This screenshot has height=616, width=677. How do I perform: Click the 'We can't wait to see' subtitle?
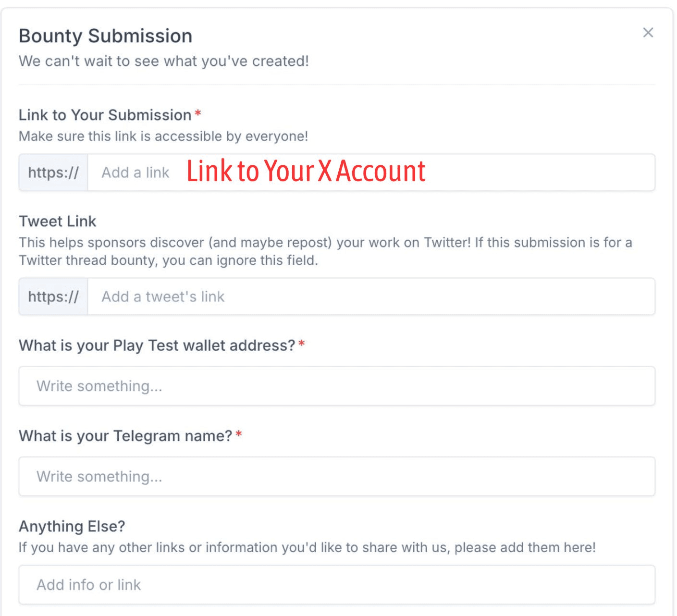coord(164,61)
